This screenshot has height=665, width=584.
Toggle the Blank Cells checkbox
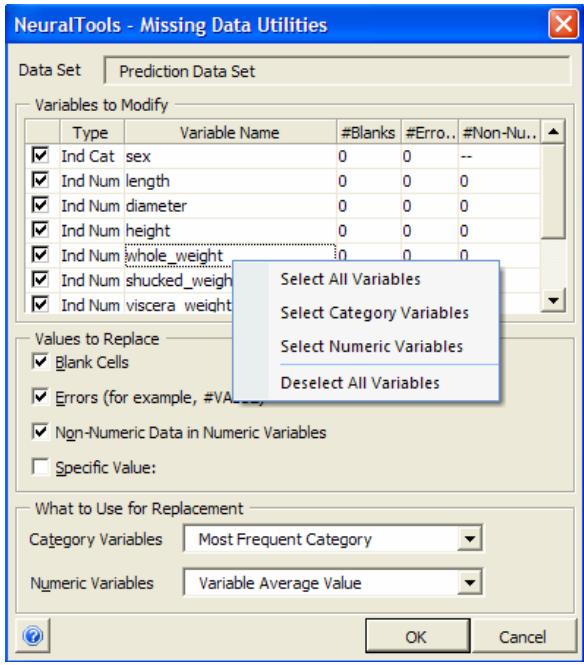click(40, 362)
